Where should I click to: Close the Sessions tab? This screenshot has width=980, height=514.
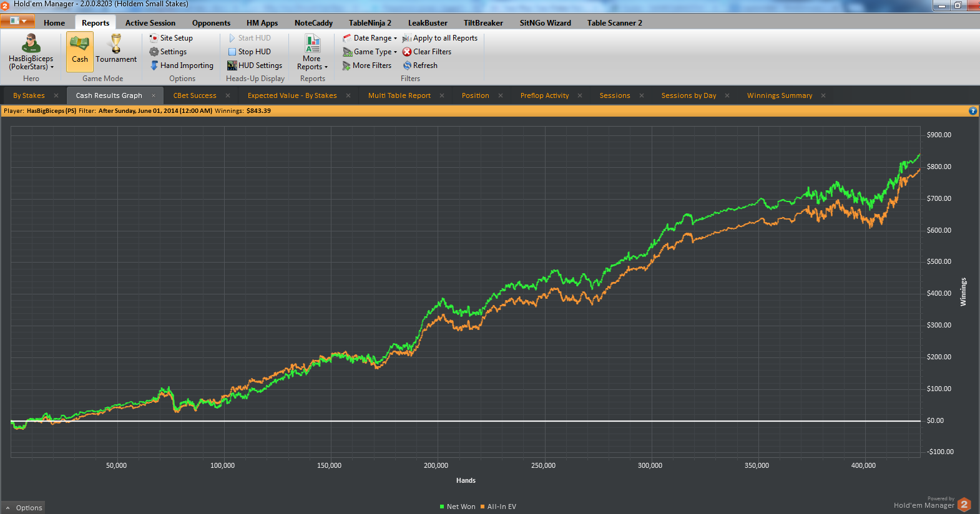(x=642, y=95)
